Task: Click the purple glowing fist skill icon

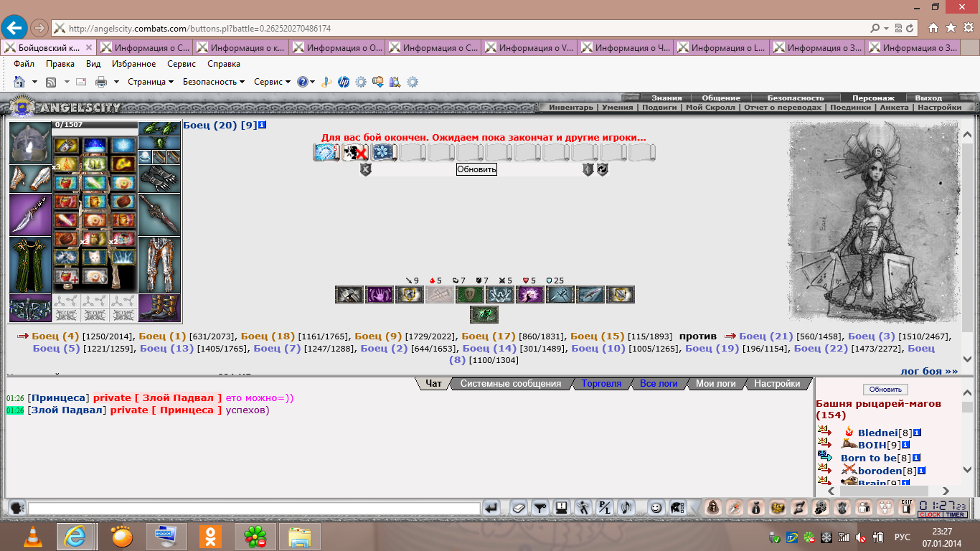Action: pos(530,295)
